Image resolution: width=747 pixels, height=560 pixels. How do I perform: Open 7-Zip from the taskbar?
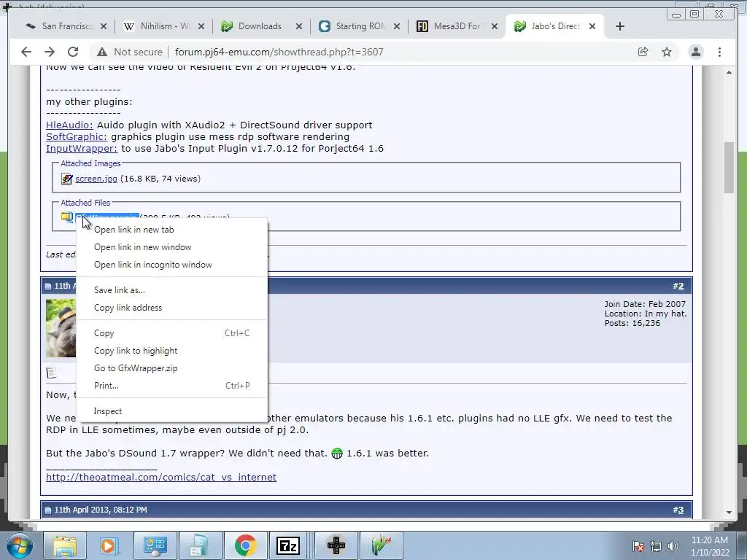coord(288,545)
